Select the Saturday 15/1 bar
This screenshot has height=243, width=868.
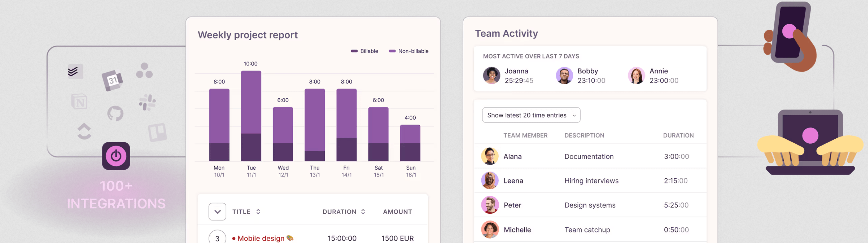(378, 134)
